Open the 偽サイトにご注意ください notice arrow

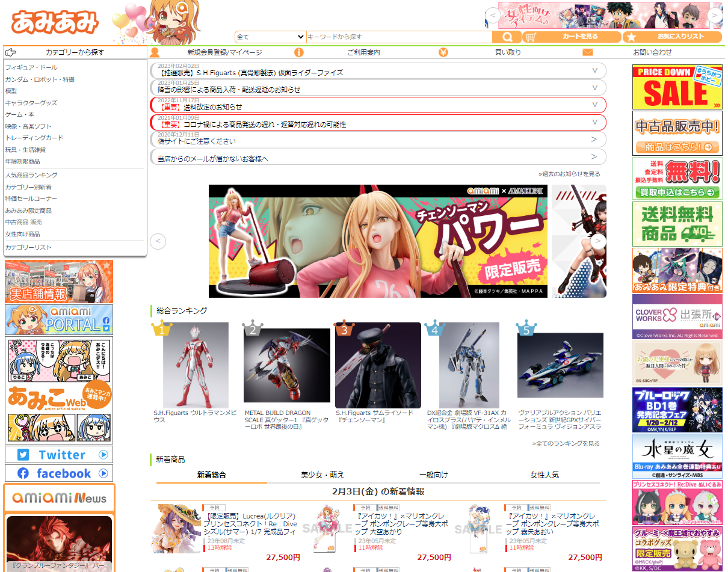tap(594, 140)
